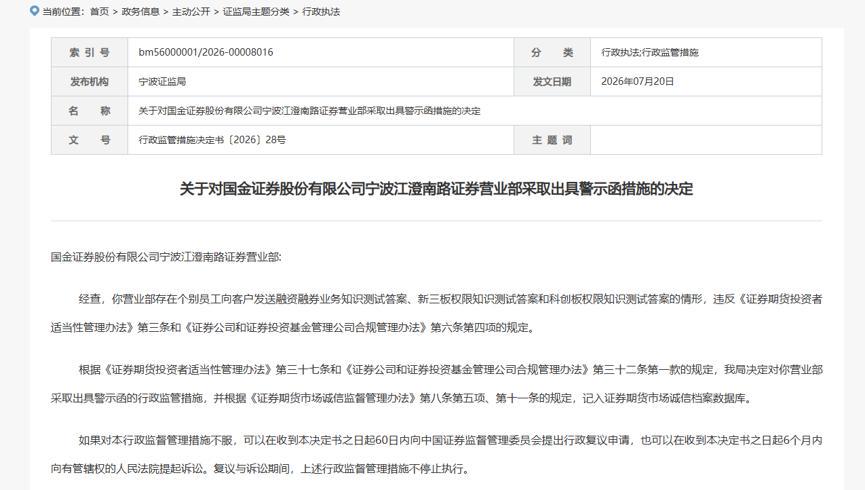Click the paragraph beginning 根据《证券期货投资者适当性管理办法》

coord(436,384)
